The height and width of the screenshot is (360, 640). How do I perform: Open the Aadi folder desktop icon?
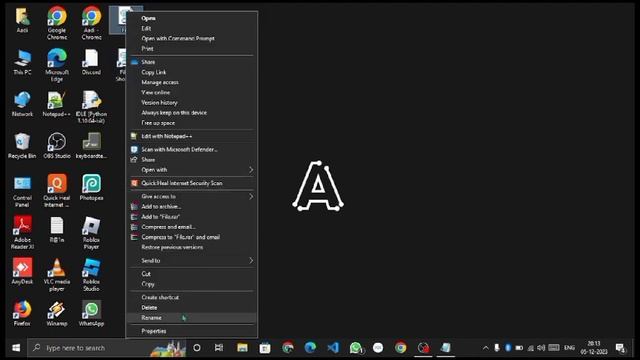pyautogui.click(x=22, y=21)
